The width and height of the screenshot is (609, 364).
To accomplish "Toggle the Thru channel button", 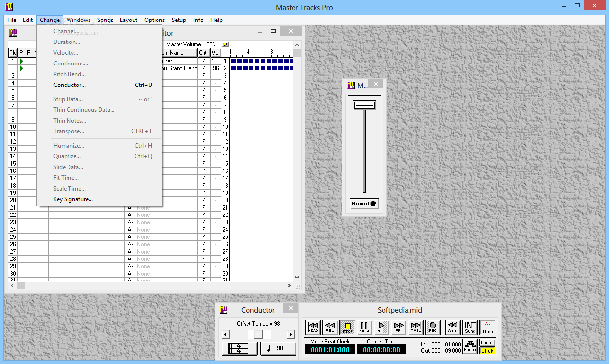I will (x=487, y=327).
